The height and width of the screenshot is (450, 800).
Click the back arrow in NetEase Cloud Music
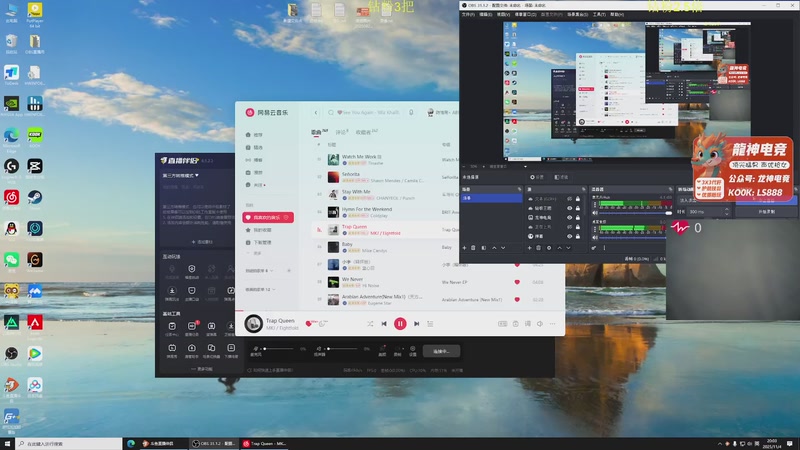click(x=316, y=112)
